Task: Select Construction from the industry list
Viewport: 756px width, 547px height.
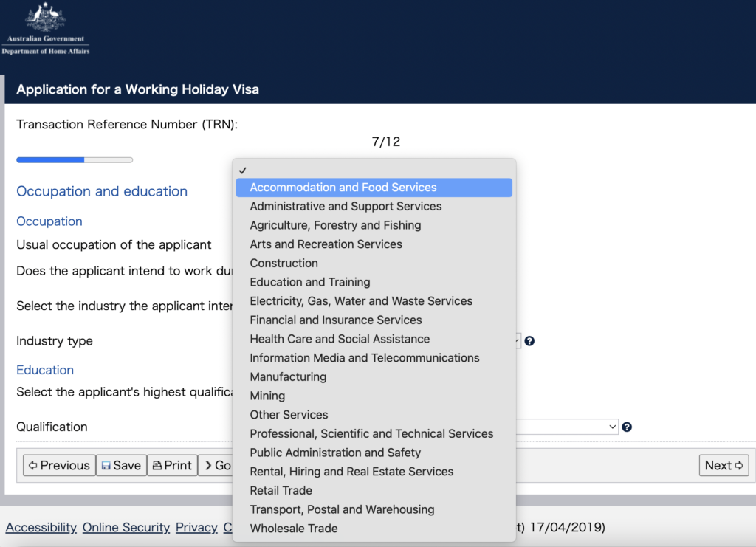Action: pos(283,264)
